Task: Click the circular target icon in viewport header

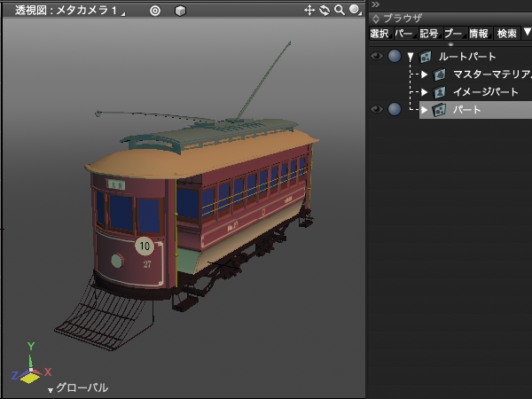Action: click(155, 11)
